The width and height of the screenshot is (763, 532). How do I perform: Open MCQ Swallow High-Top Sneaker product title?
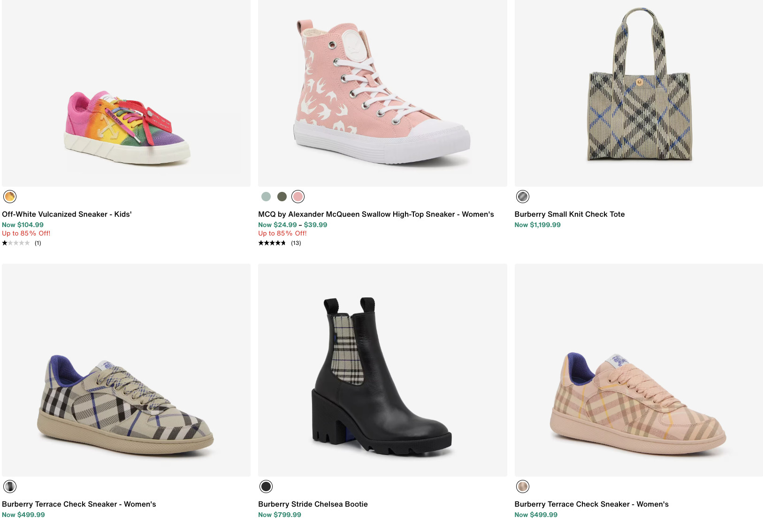coord(376,214)
